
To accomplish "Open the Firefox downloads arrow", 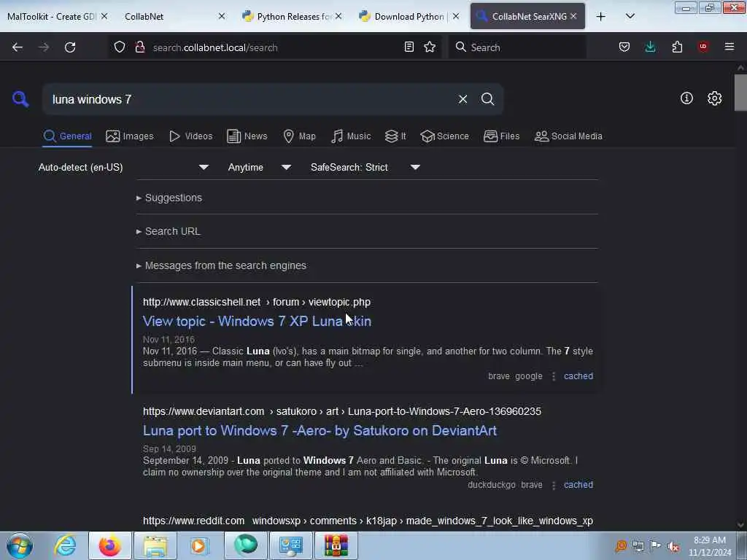I will coord(650,47).
